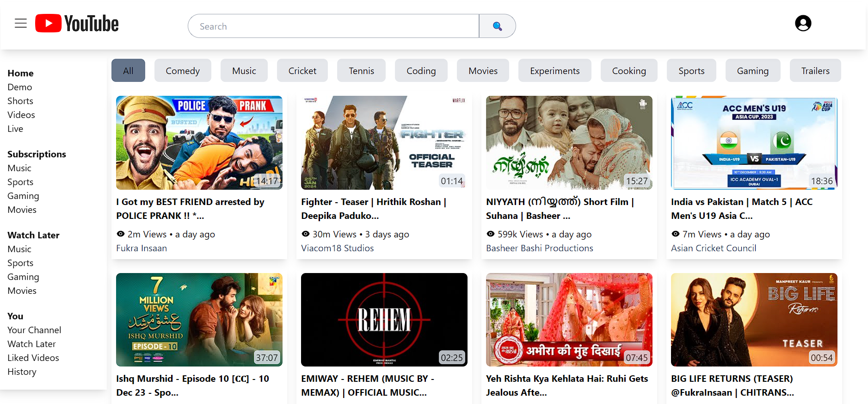Visit the Viacom18 Studios channel

pyautogui.click(x=338, y=248)
